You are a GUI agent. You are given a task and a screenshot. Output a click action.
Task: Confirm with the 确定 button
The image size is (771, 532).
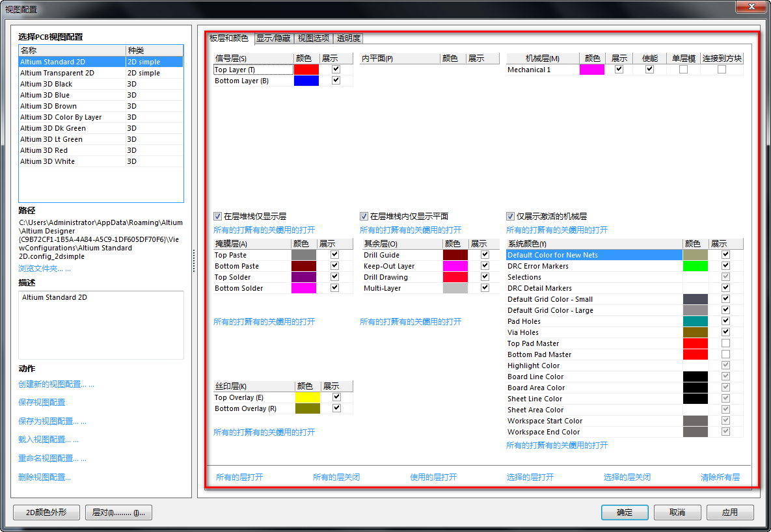[625, 512]
